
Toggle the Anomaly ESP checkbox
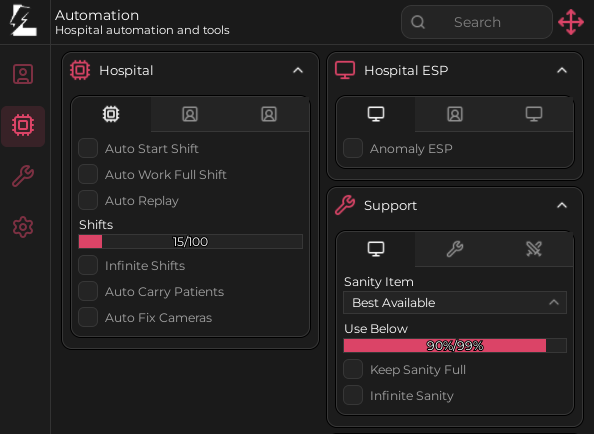point(353,148)
